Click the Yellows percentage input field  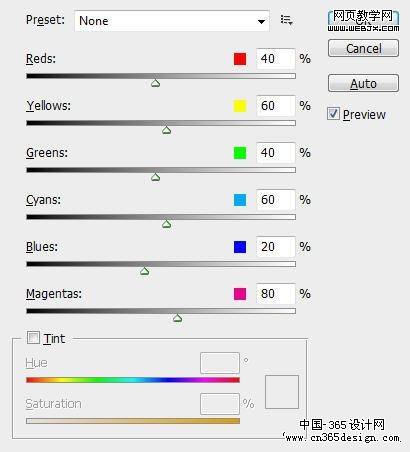(x=276, y=106)
